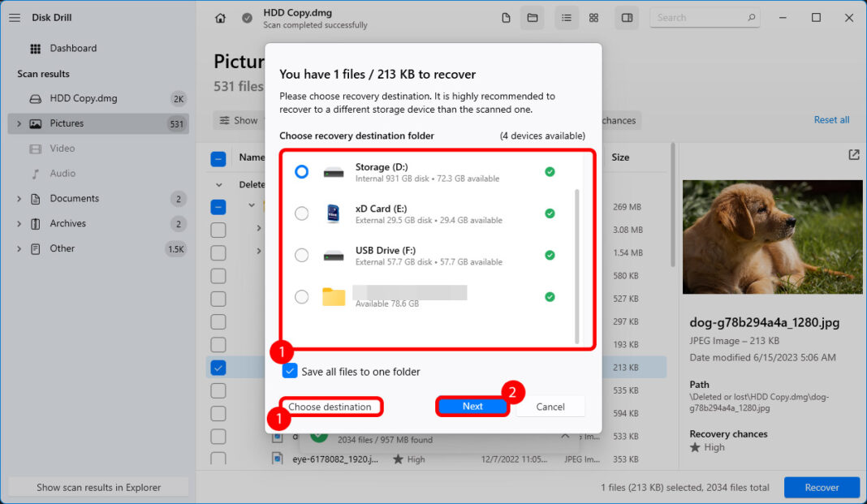Image resolution: width=867 pixels, height=504 pixels.
Task: Click the file view icon in toolbar
Action: tap(506, 18)
